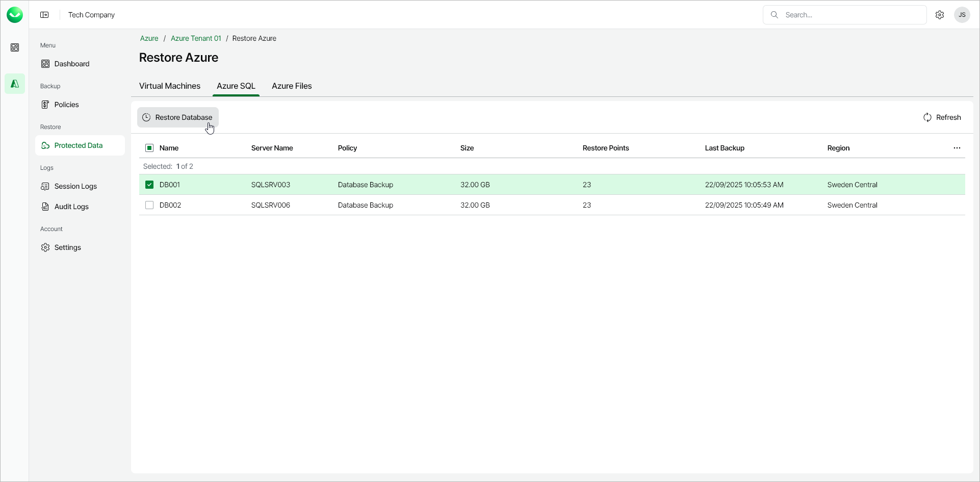Collapse the sidebar with the panel toggle
The image size is (980, 482).
coord(44,14)
